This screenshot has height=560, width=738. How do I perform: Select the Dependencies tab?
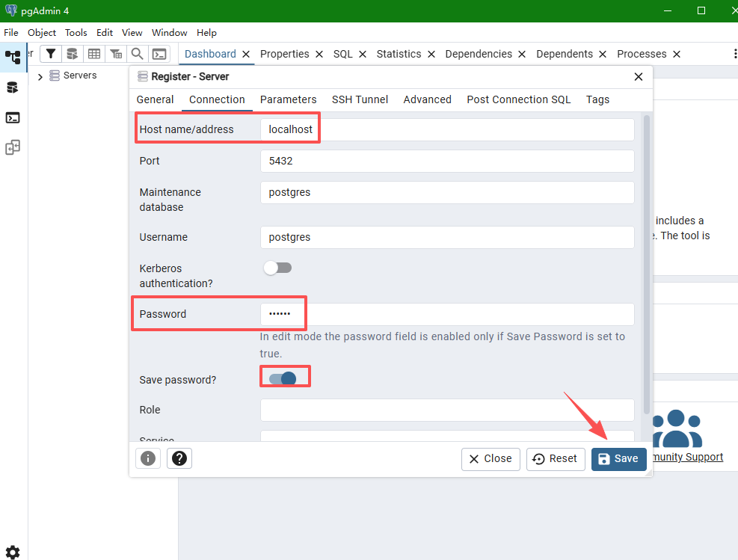479,54
